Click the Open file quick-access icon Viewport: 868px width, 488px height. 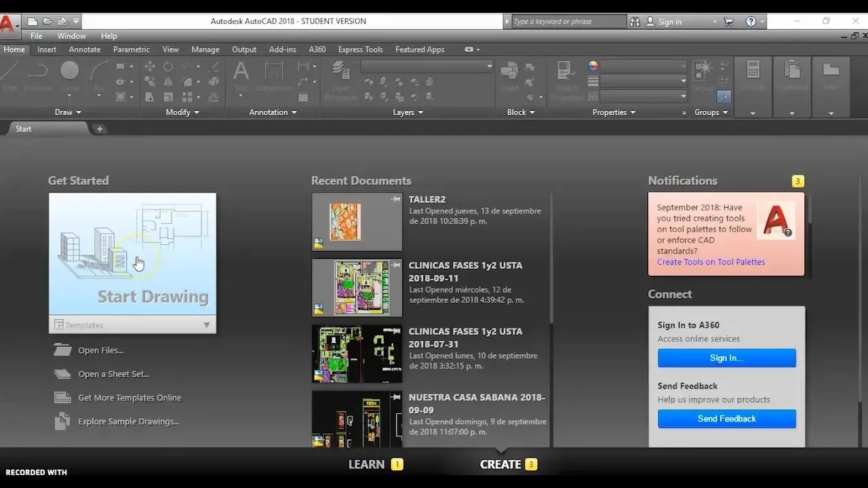pos(47,22)
